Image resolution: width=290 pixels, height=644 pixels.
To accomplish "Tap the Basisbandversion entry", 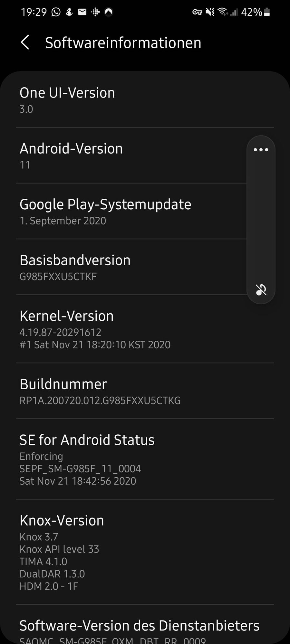I will coord(129,267).
